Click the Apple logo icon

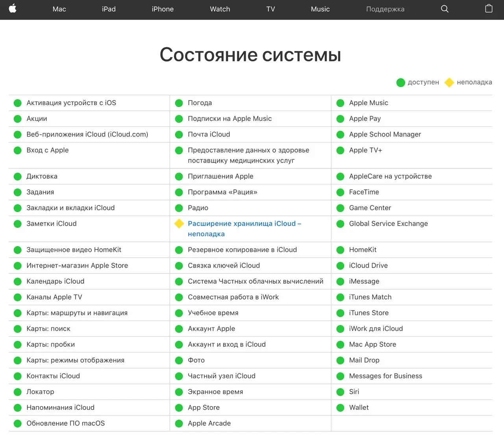13,9
